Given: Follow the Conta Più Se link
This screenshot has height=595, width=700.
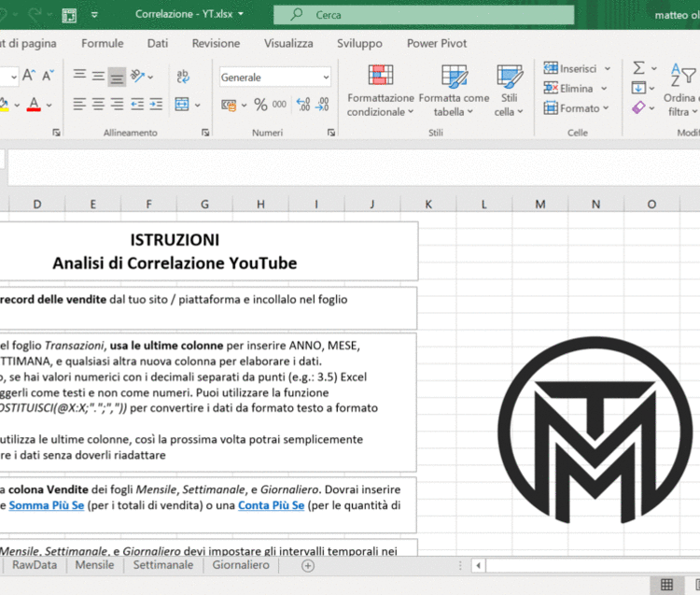Looking at the screenshot, I should pyautogui.click(x=271, y=505).
